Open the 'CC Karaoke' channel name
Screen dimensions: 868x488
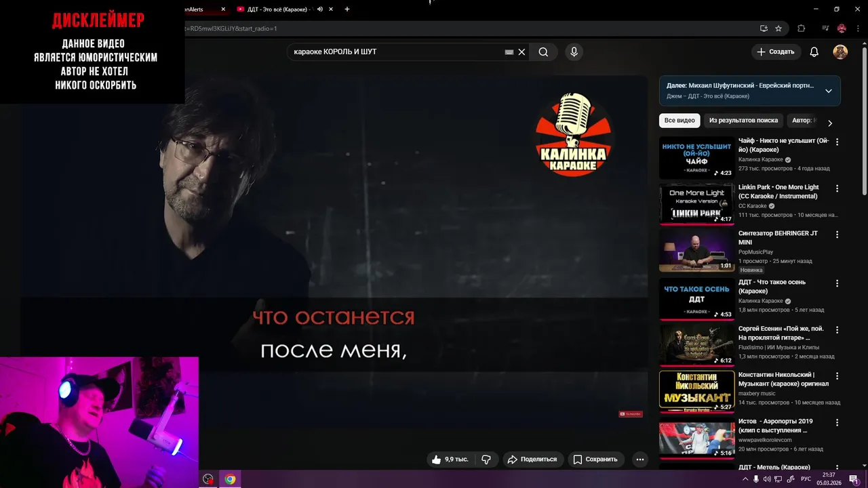pos(753,206)
